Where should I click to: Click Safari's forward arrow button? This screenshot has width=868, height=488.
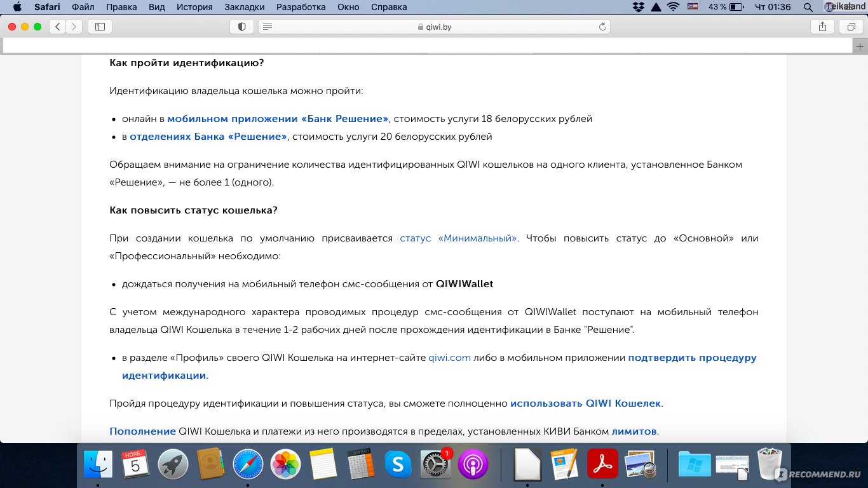[74, 27]
